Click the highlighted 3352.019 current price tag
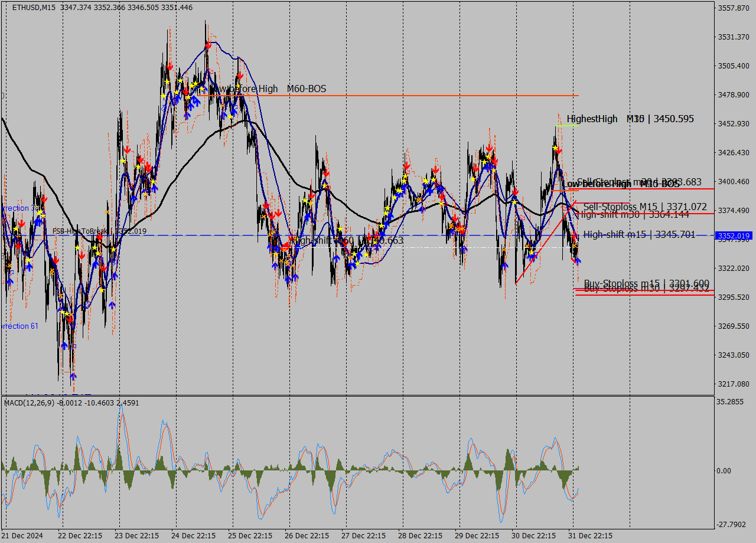Image resolution: width=756 pixels, height=543 pixels. click(x=733, y=235)
